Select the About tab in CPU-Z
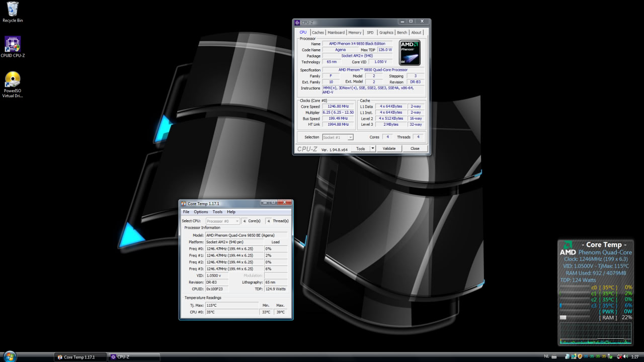 point(417,33)
